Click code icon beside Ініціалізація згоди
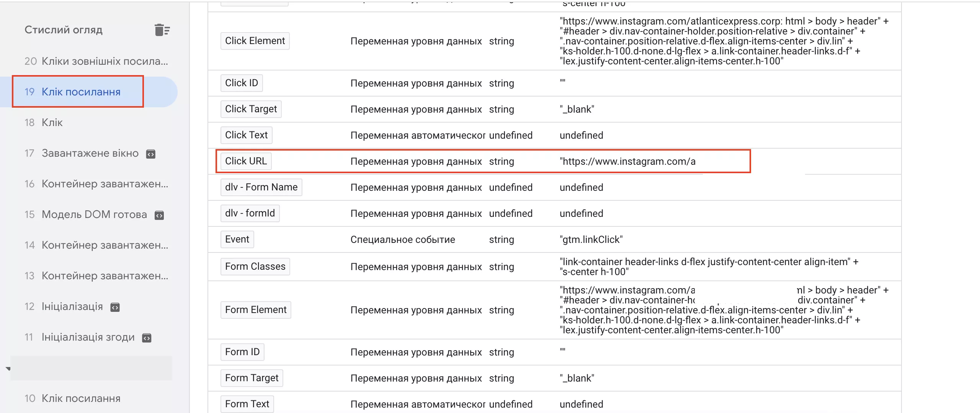Image resolution: width=980 pixels, height=413 pixels. [x=147, y=338]
